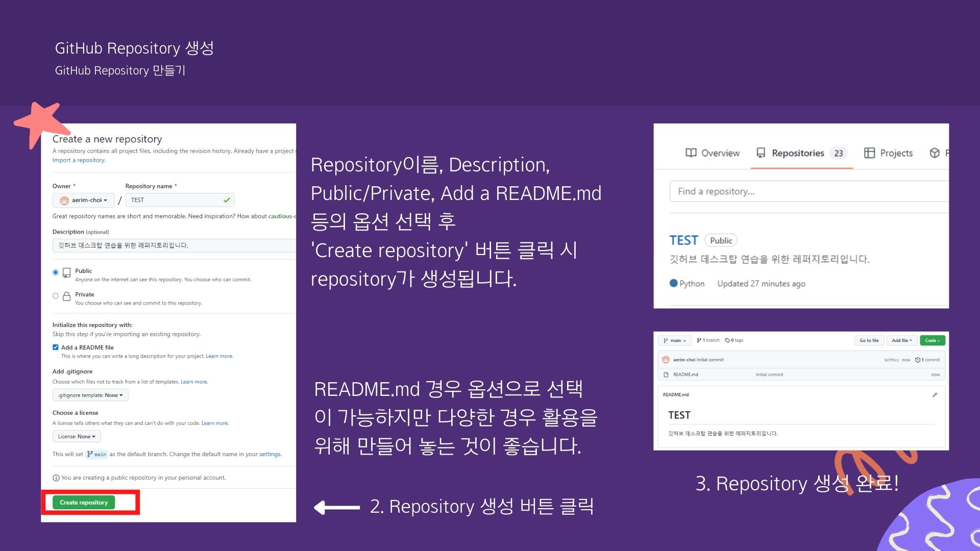The width and height of the screenshot is (980, 551).
Task: Click the README.md preview header label
Action: tap(676, 395)
